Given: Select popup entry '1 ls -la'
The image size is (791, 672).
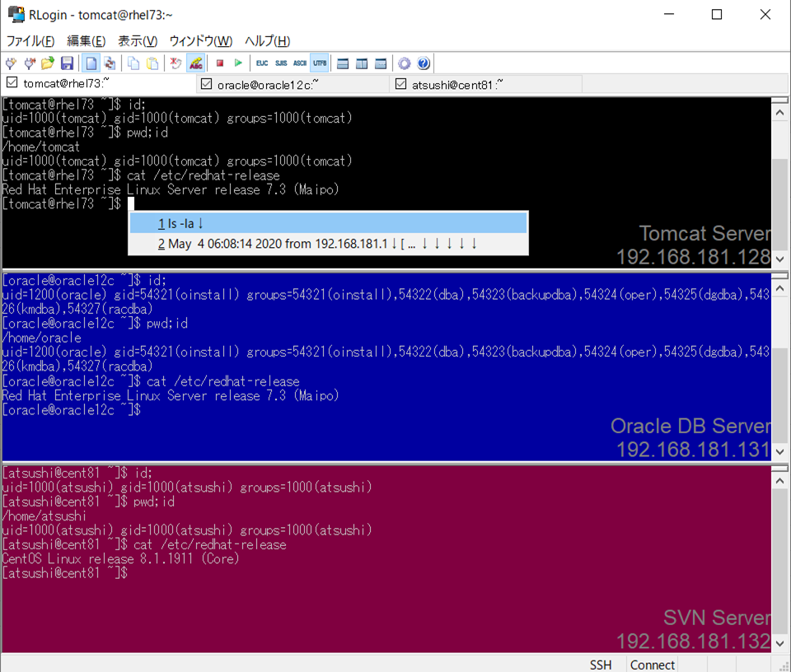Looking at the screenshot, I should [329, 223].
